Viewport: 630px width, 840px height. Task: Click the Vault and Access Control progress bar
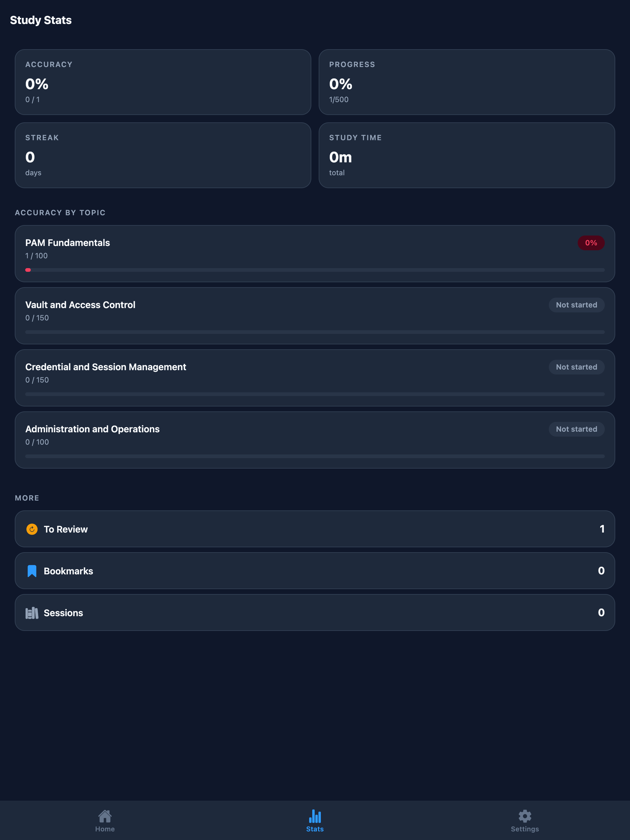click(x=315, y=332)
